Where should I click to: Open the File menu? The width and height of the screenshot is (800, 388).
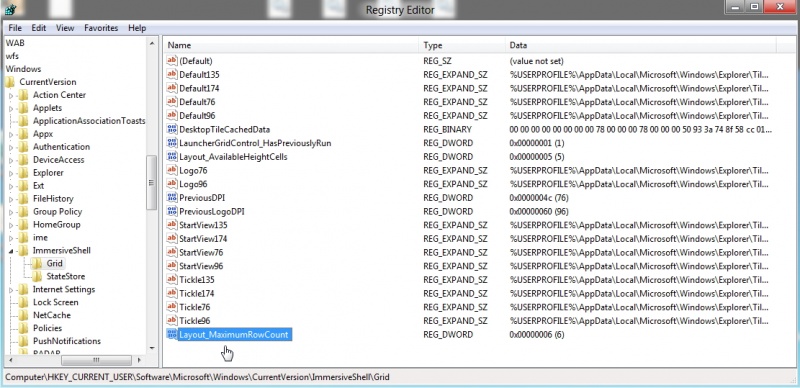coord(15,28)
